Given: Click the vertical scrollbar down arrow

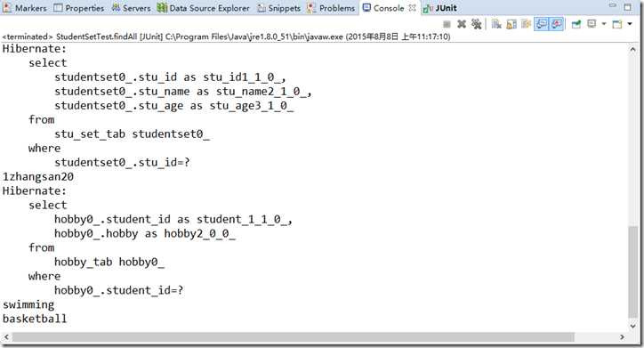Looking at the screenshot, I should (x=633, y=326).
